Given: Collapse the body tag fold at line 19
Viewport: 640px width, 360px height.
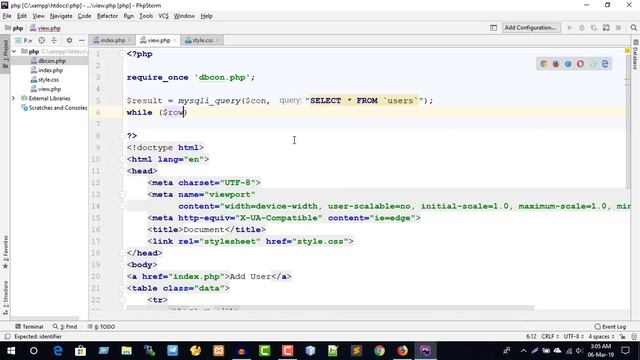Looking at the screenshot, I should (122, 265).
